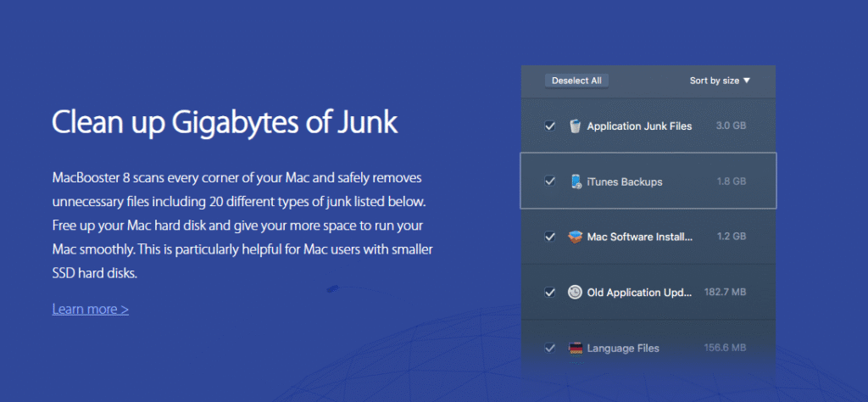The image size is (868, 402).
Task: Select the iTunes Backups item name
Action: point(625,181)
